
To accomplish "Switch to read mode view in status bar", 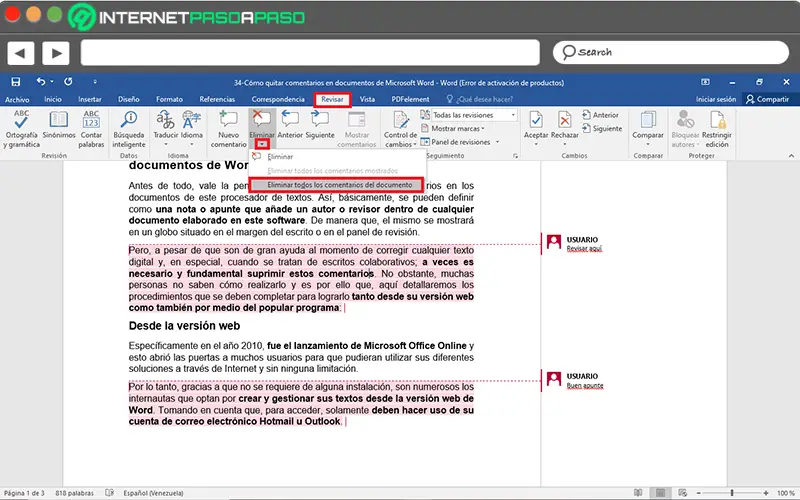I will point(638,493).
